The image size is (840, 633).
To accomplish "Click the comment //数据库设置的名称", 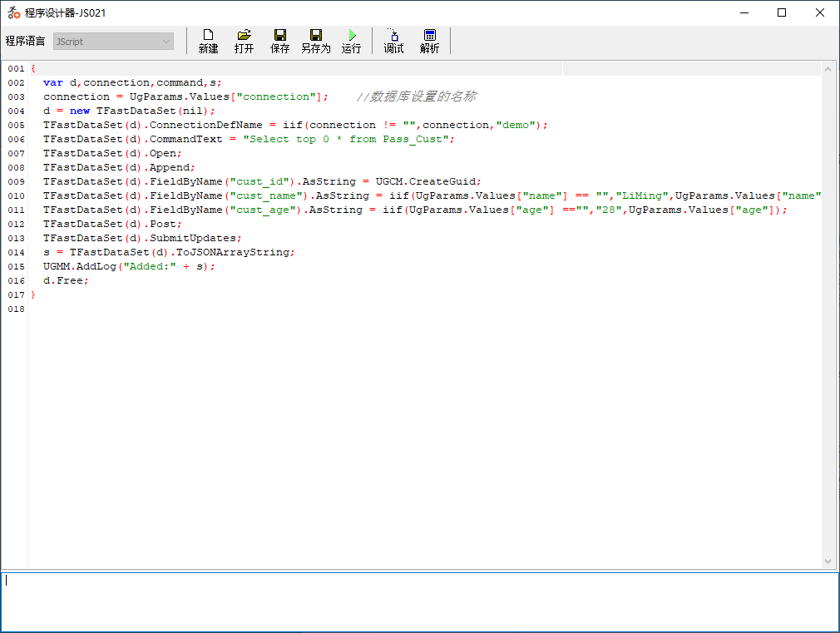I will coord(416,96).
